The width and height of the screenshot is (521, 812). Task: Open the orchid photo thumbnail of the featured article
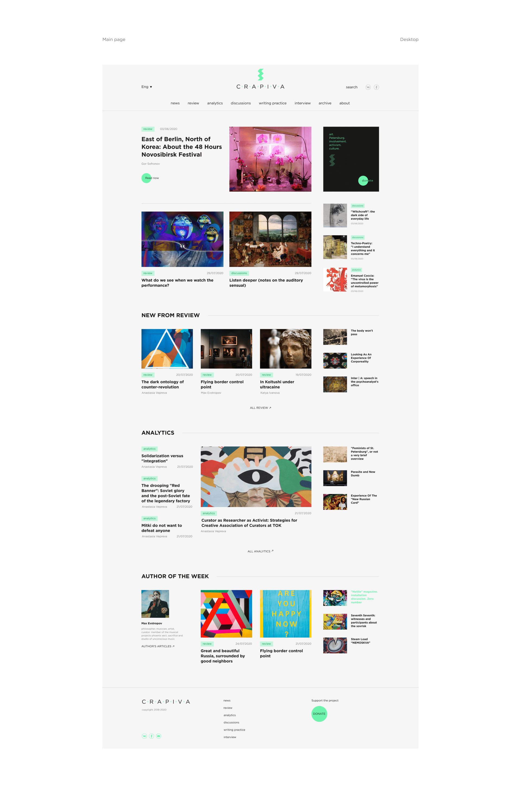[270, 159]
